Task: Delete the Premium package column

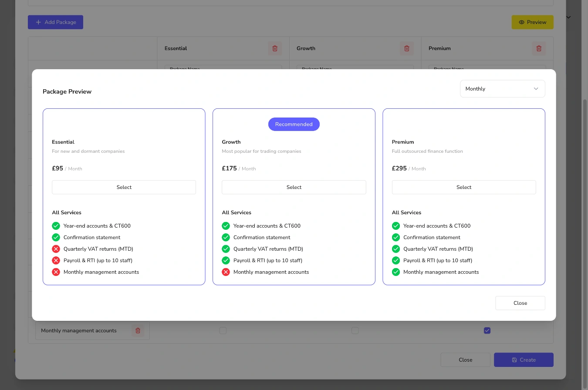Action: tap(539, 48)
